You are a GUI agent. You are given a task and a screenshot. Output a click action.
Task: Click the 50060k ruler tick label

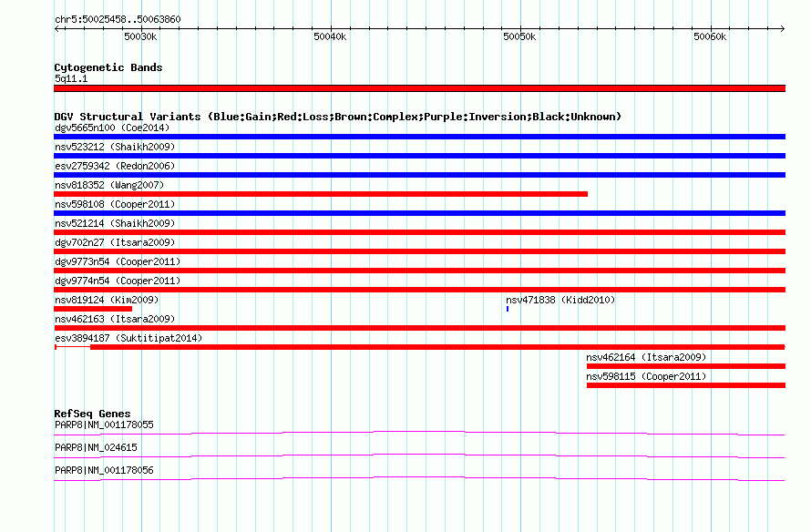coord(710,36)
